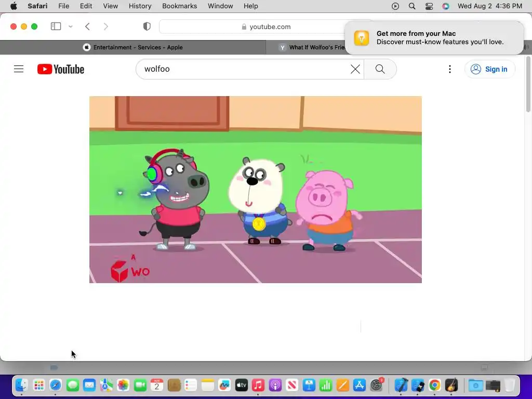Open Xcode from the Dock

point(401,385)
